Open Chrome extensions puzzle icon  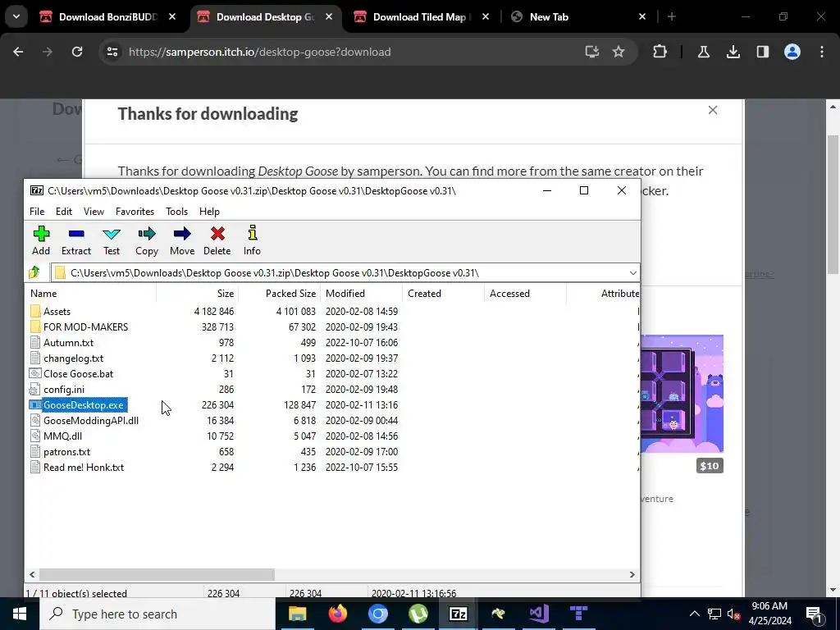click(x=660, y=52)
